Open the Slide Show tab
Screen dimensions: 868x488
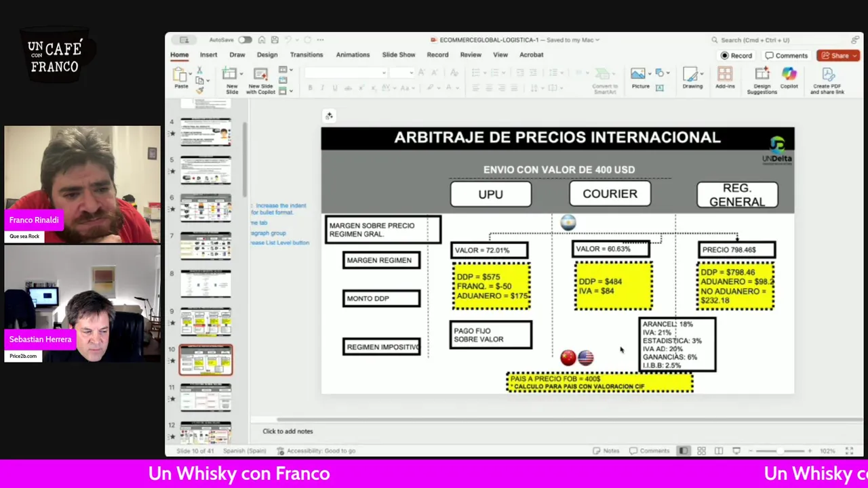click(399, 55)
